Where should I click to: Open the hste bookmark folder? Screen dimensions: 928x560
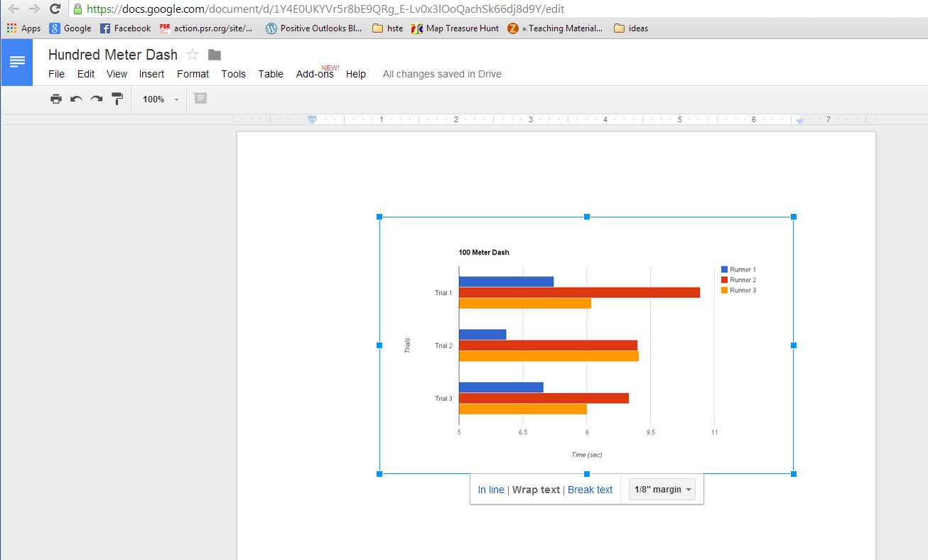[388, 28]
